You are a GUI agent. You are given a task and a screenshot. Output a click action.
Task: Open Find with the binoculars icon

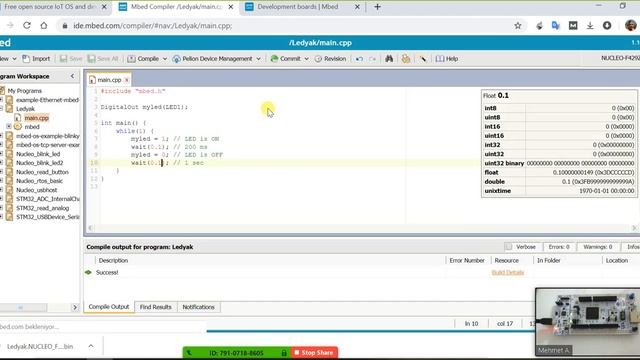[389, 59]
